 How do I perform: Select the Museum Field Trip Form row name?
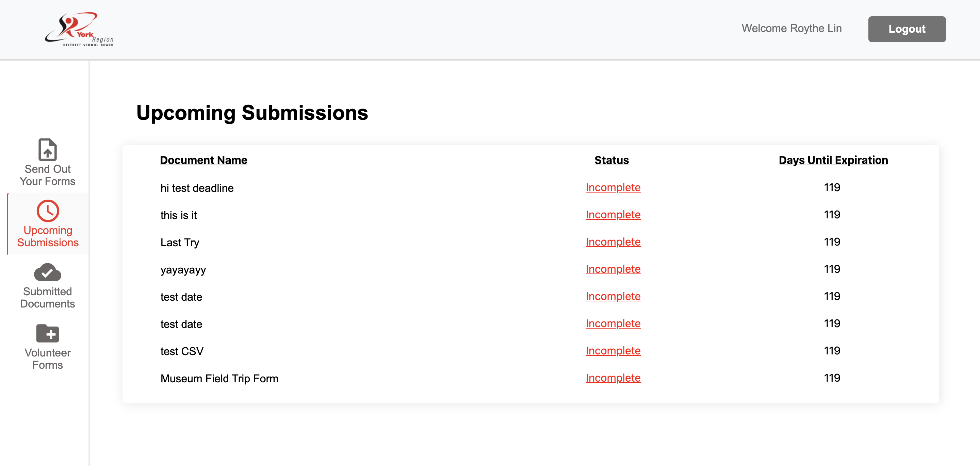pyautogui.click(x=219, y=379)
